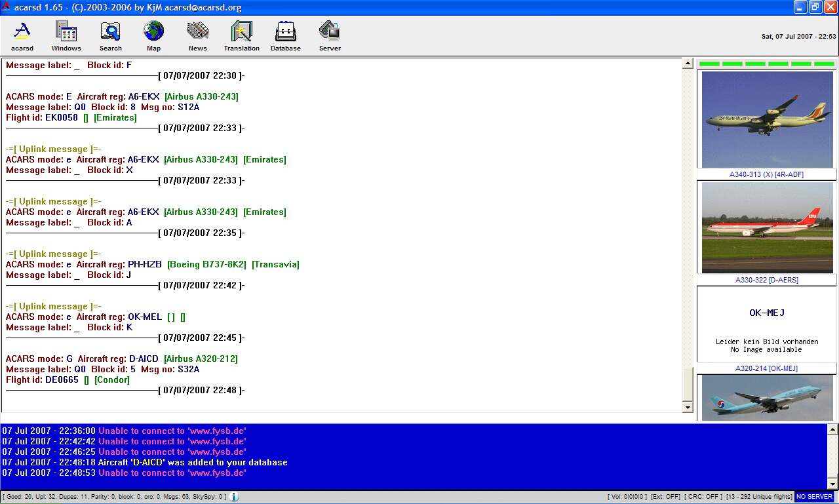
Task: Click the Ext: OFF status entry
Action: point(666,497)
